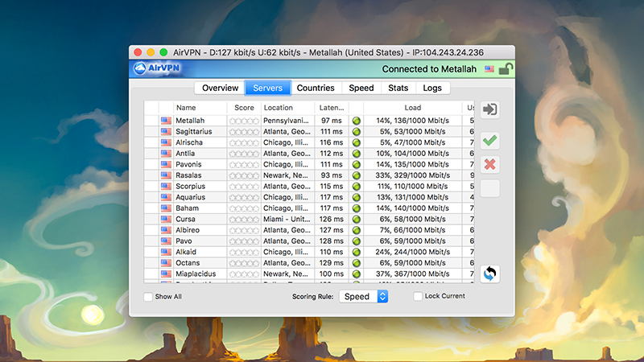Viewport: 644px width, 362px height.
Task: Select the Scorpius server name
Action: 191,187
